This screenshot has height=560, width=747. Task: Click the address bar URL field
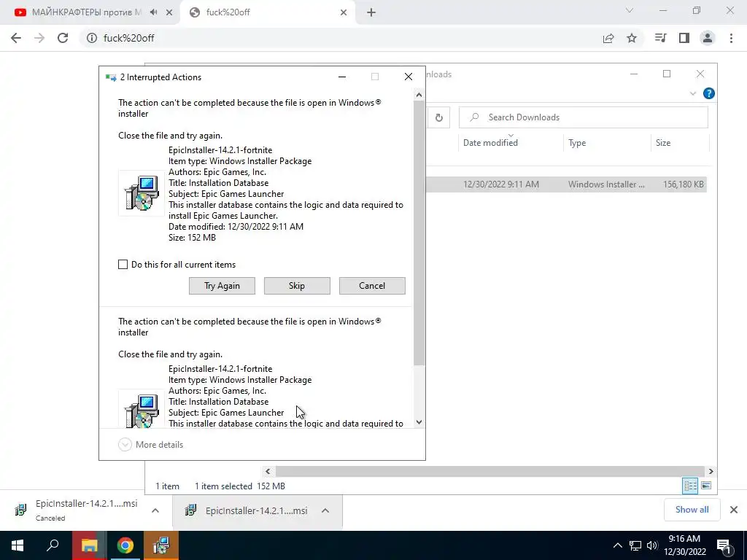(x=339, y=38)
